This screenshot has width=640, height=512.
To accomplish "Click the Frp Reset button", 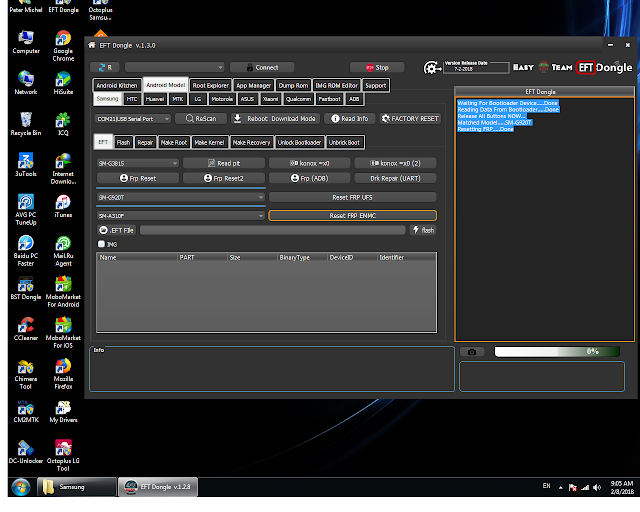I will pos(138,178).
